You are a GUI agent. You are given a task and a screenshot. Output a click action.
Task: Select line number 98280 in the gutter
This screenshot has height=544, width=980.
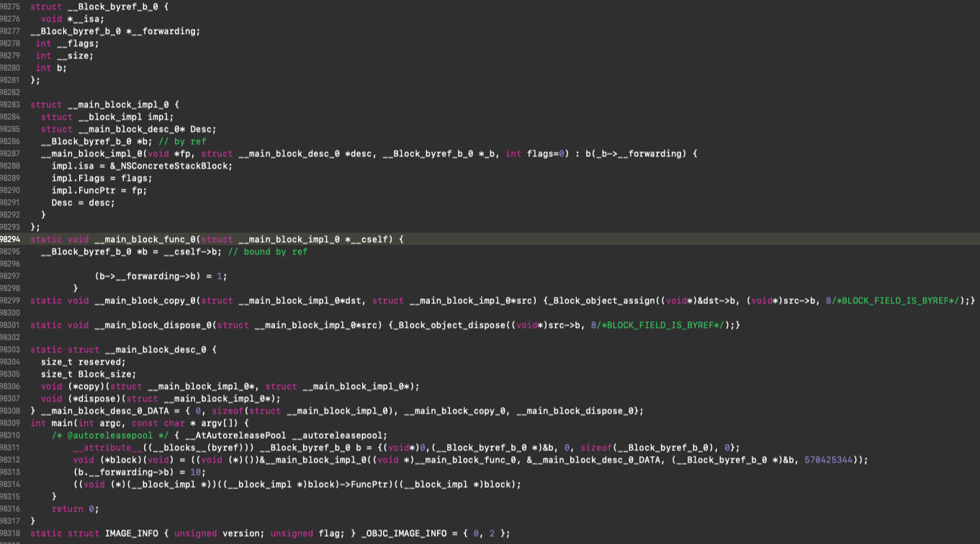[10, 68]
